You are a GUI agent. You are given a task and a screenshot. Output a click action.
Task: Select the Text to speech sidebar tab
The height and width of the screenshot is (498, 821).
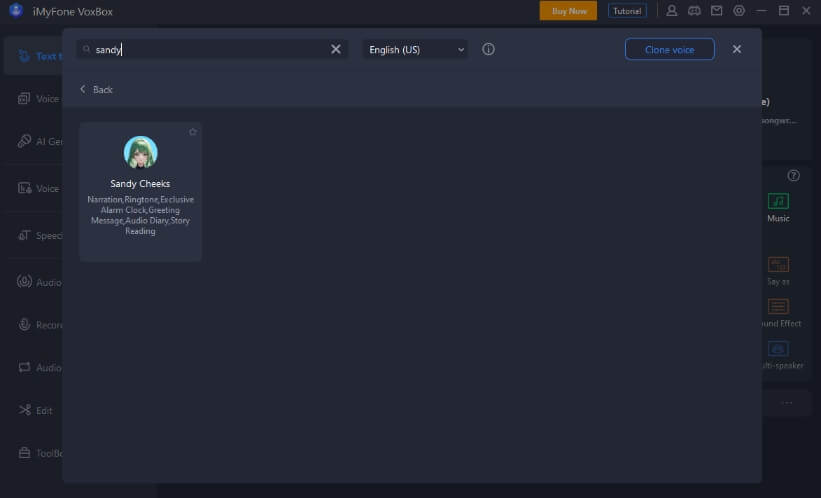34,56
